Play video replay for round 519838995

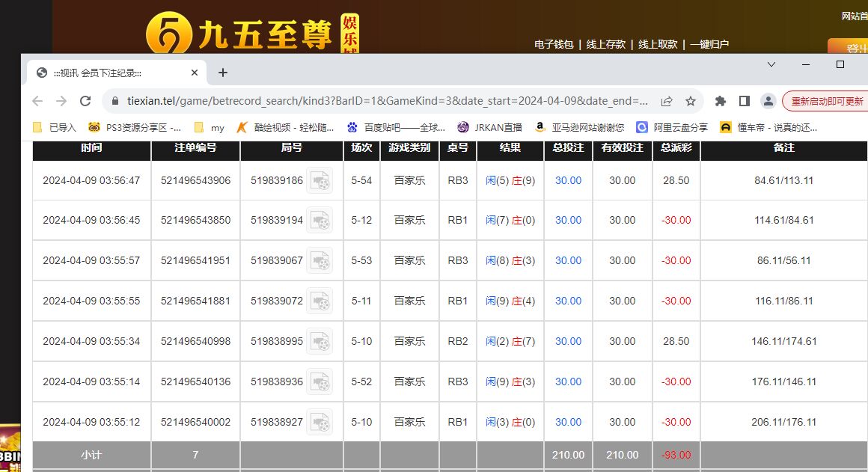pyautogui.click(x=320, y=341)
